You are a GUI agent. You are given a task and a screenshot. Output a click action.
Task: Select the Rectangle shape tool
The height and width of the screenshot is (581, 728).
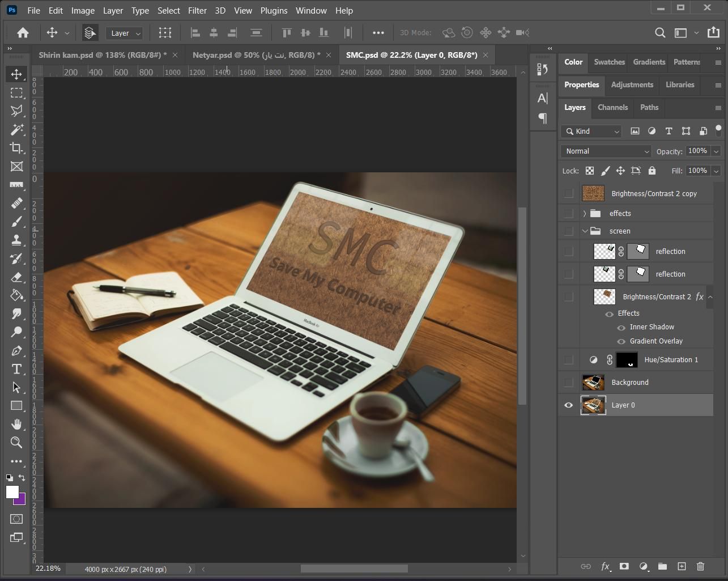[x=16, y=406]
